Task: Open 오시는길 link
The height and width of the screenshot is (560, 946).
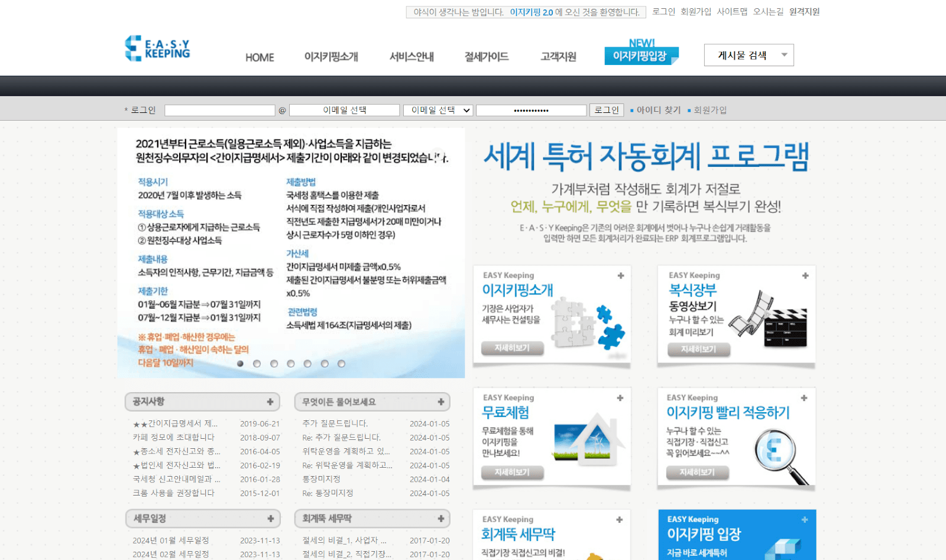Action: click(x=768, y=12)
